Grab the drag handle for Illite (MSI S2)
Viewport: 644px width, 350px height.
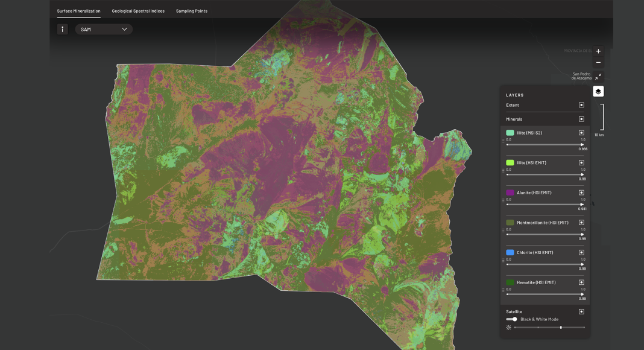pyautogui.click(x=503, y=141)
